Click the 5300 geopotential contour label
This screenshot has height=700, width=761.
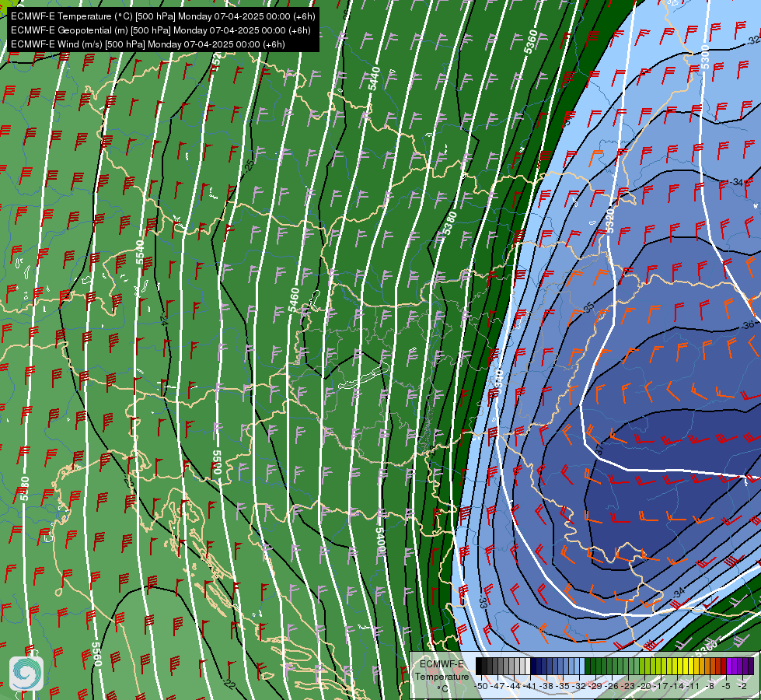[x=705, y=58]
